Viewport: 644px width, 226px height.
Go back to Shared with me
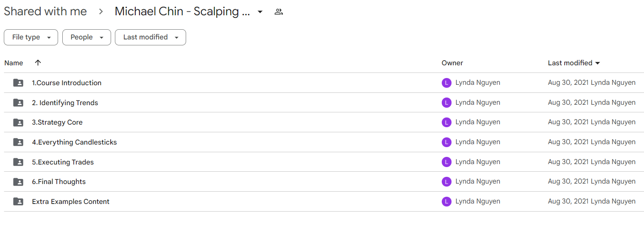[45, 11]
